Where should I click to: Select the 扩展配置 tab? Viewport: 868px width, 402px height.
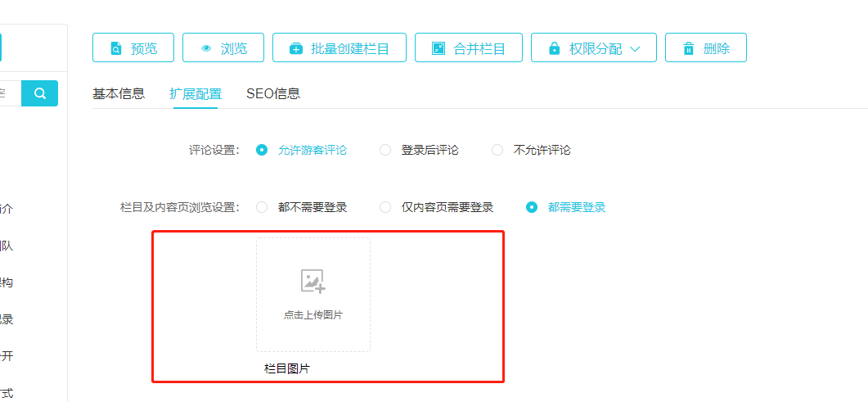[196, 93]
